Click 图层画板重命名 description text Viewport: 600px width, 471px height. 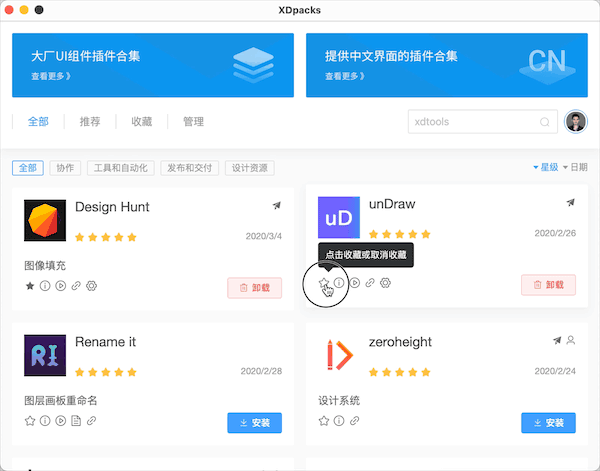(x=61, y=401)
